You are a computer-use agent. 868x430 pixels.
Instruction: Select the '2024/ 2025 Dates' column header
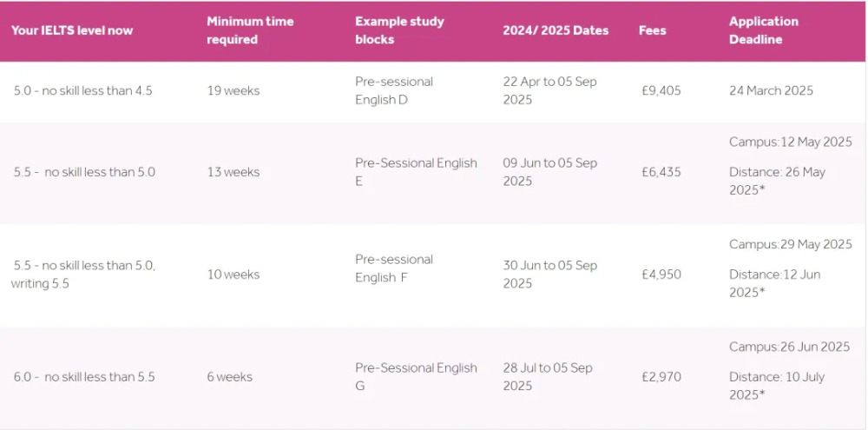556,30
